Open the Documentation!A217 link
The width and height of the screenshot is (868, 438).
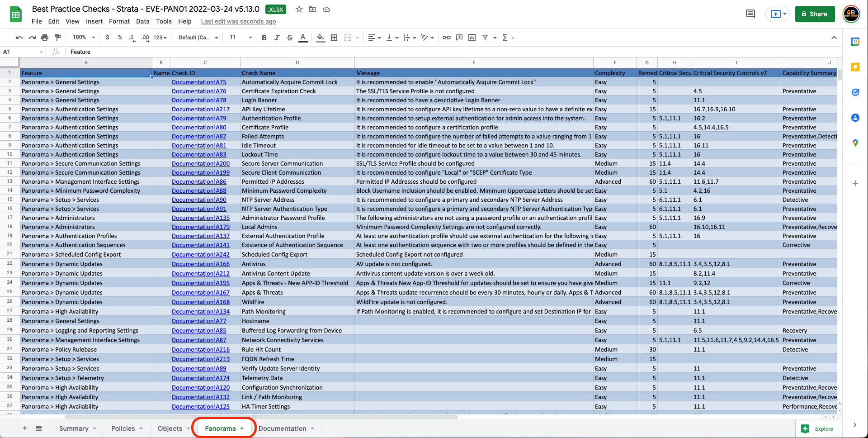pyautogui.click(x=200, y=109)
